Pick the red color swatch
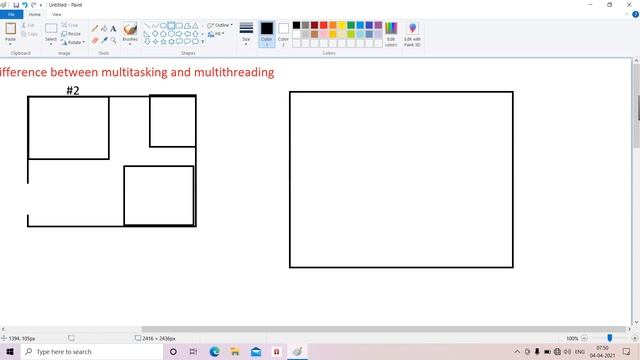 point(324,25)
